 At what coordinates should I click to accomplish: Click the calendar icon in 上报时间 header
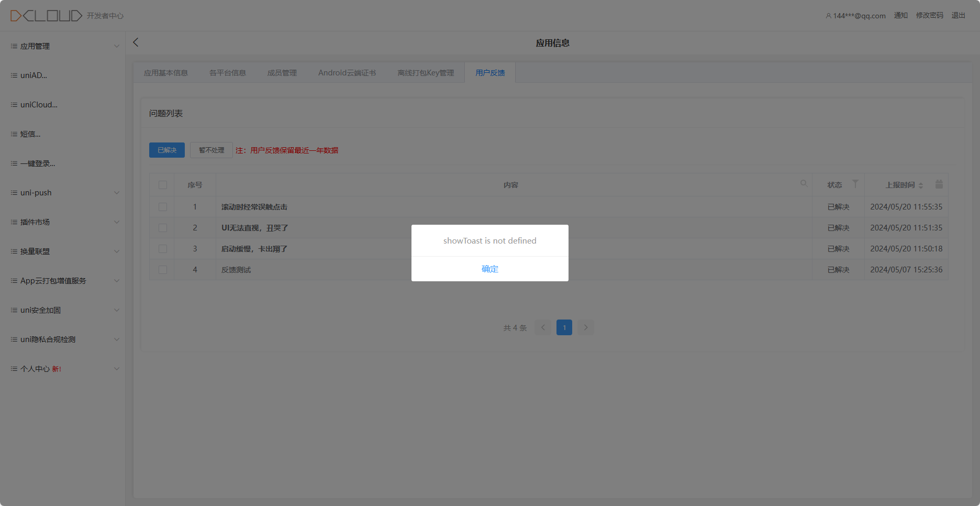point(939,184)
